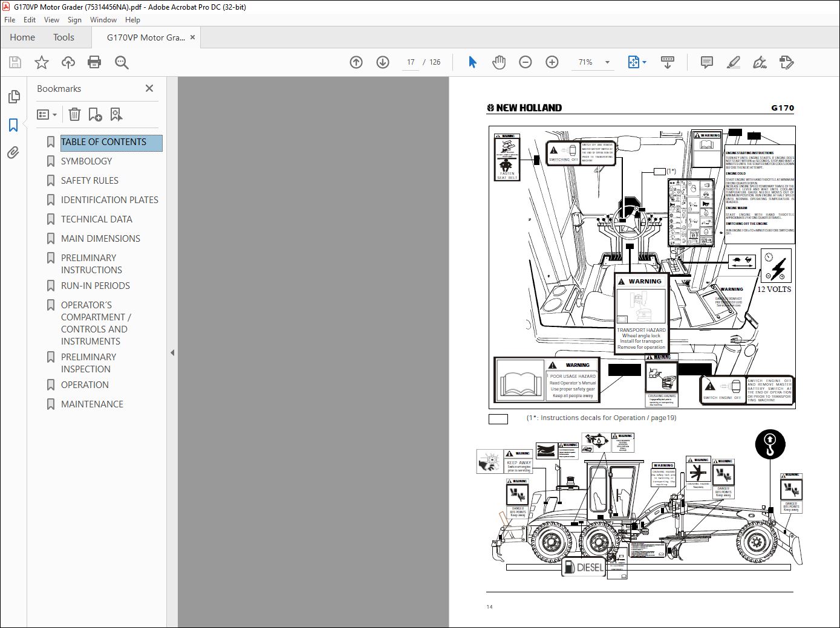Open the View menu
This screenshot has width=840, height=628.
(x=51, y=20)
